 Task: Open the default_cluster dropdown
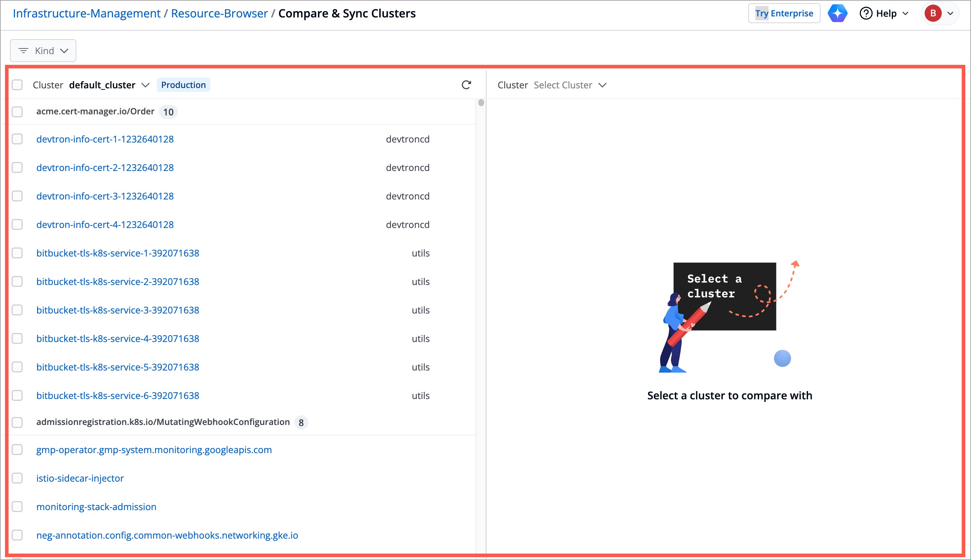(145, 85)
